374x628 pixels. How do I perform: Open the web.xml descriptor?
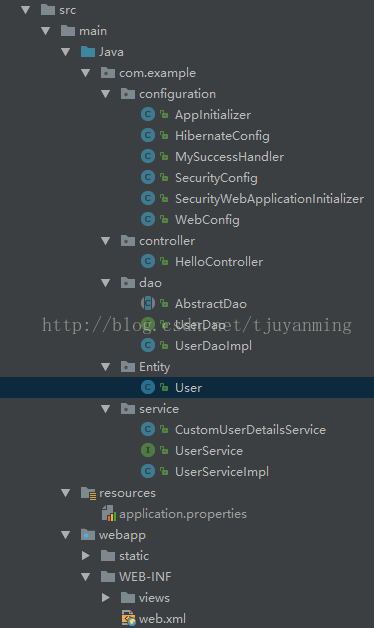[x=162, y=619]
